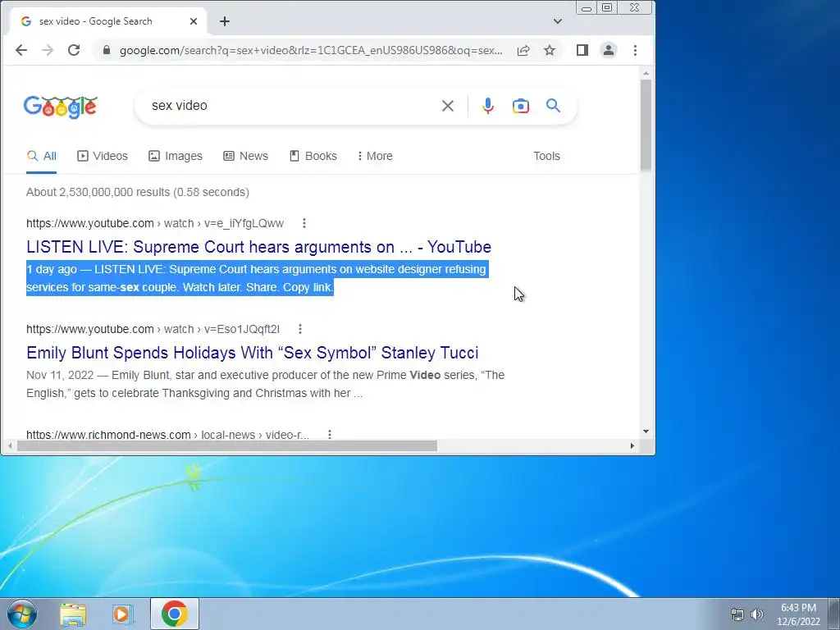This screenshot has height=630, width=840.
Task: Select the All results tab
Action: 42,156
